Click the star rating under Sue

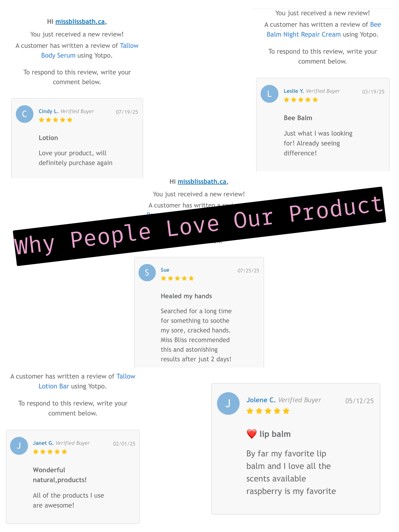click(x=177, y=278)
